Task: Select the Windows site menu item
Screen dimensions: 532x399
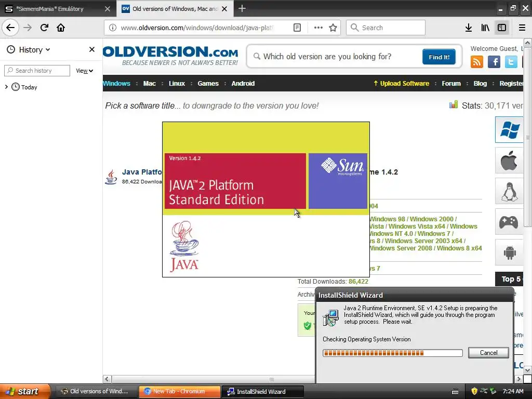Action: (117, 84)
